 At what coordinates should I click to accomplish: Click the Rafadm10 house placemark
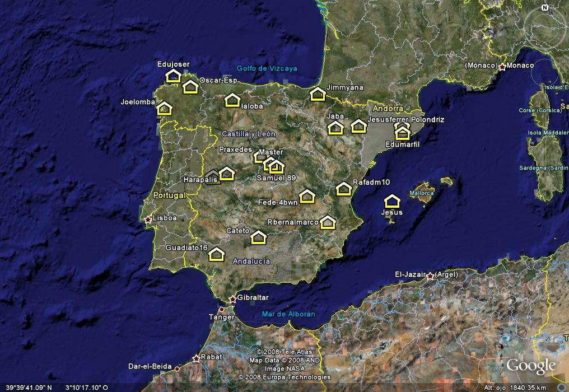(343, 189)
